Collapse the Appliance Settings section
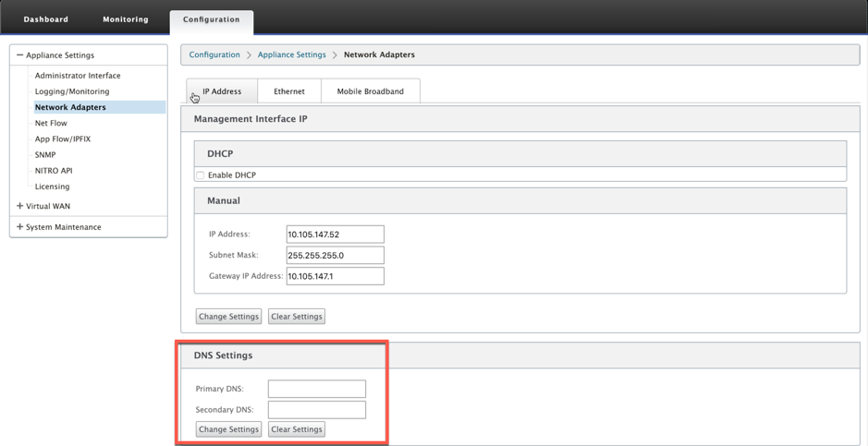Image resolution: width=868 pixels, height=446 pixels. coord(20,55)
